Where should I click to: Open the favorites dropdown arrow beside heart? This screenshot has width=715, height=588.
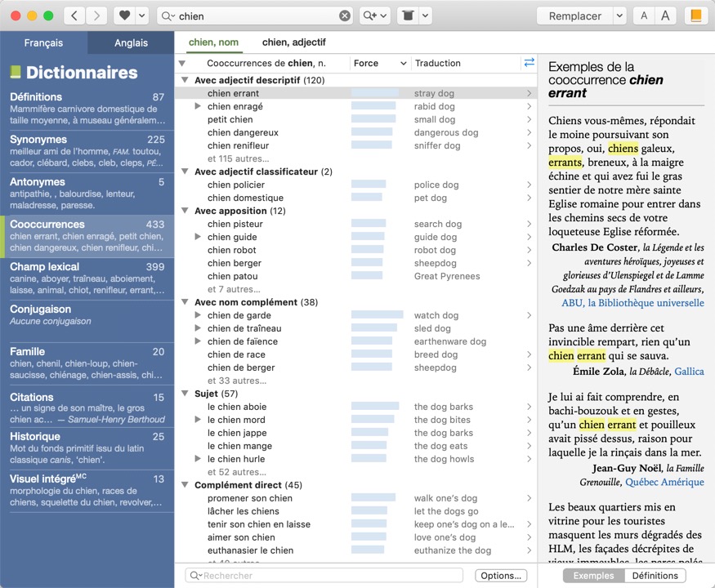142,16
